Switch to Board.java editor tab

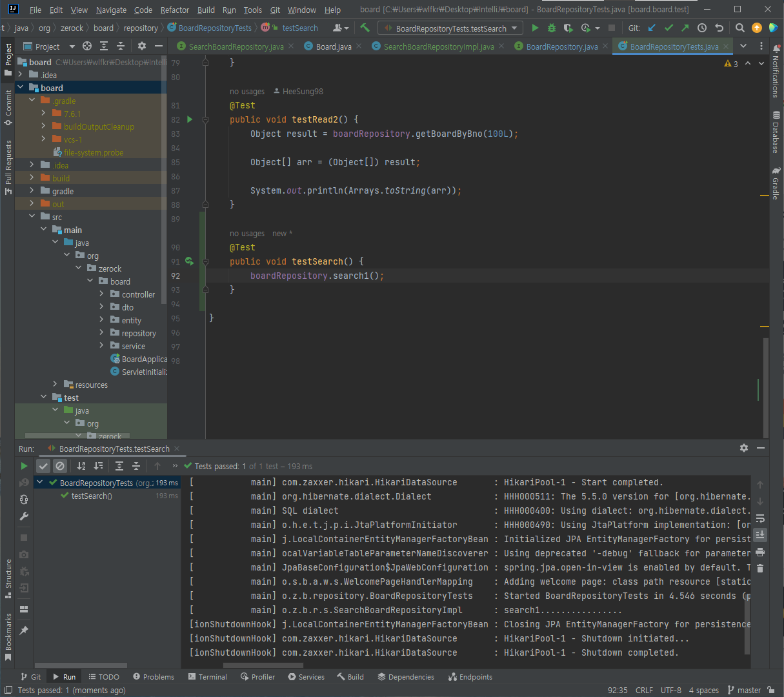[334, 46]
